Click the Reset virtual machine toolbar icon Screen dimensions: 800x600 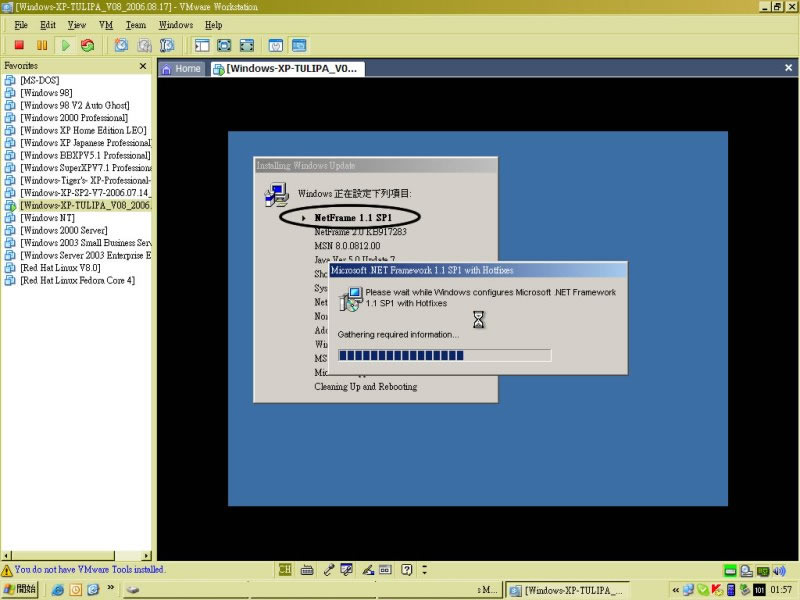(88, 45)
